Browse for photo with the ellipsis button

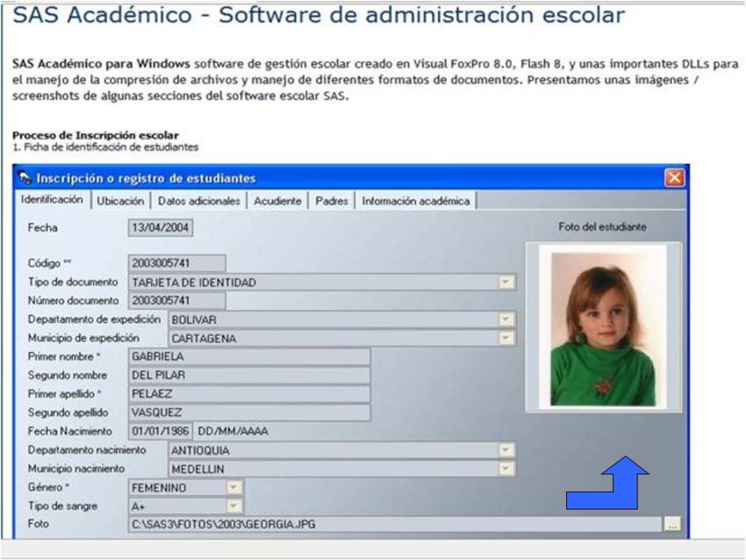pyautogui.click(x=673, y=525)
